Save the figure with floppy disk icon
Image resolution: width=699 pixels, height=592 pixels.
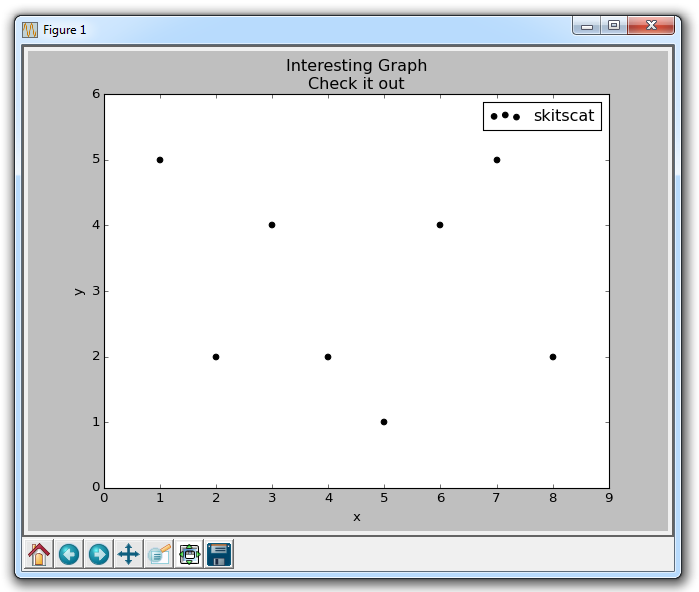[219, 554]
